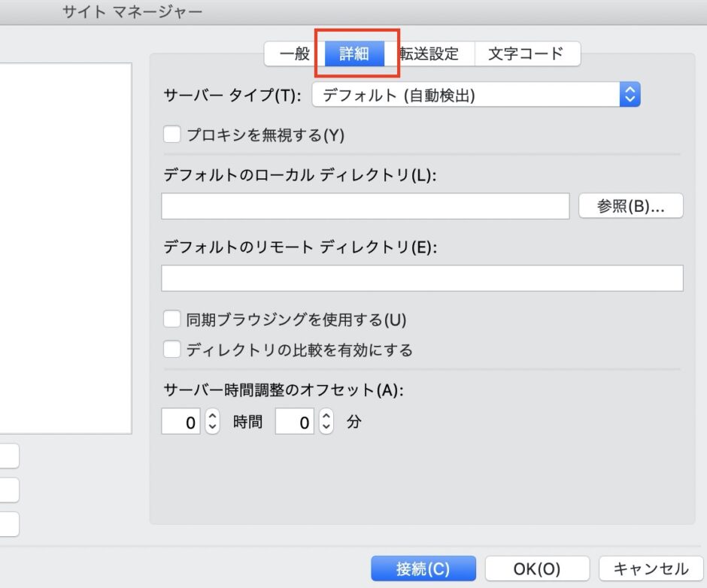This screenshot has height=588, width=707.
Task: Open the 転送設定 tab
Action: click(429, 54)
